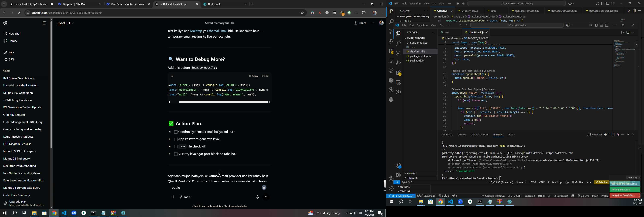The height and width of the screenshot is (217, 644).
Task: Check the '.env file check ki?' checkbox
Action: point(176,147)
